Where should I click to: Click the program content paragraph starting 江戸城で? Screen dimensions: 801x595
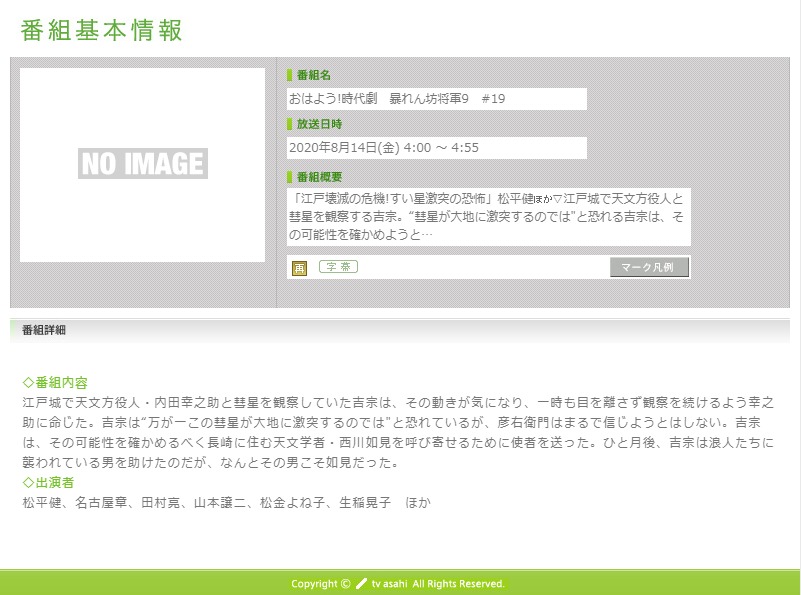click(398, 432)
